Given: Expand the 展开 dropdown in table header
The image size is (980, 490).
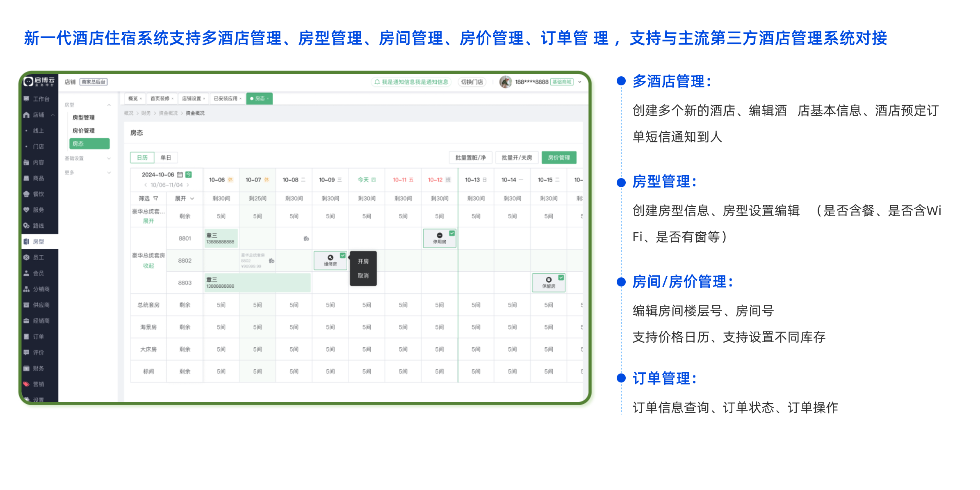Looking at the screenshot, I should pyautogui.click(x=185, y=198).
